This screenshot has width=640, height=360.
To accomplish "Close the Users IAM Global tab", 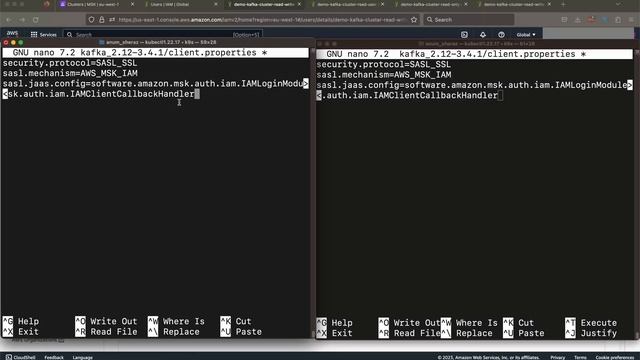I will click(x=216, y=4).
